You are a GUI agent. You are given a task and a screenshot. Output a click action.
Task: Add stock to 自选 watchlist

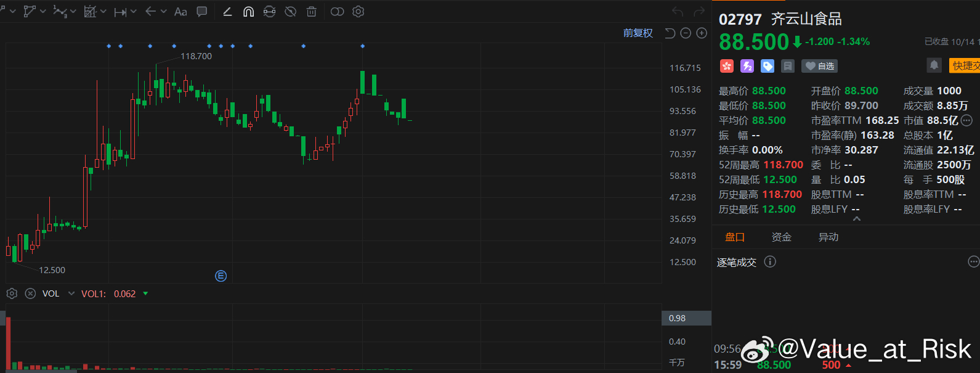pos(819,66)
